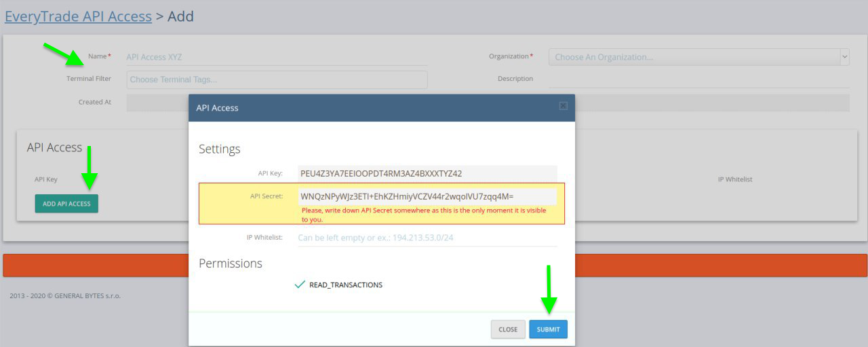Click the Organization dropdown arrow
This screenshot has height=347, width=868.
[844, 57]
